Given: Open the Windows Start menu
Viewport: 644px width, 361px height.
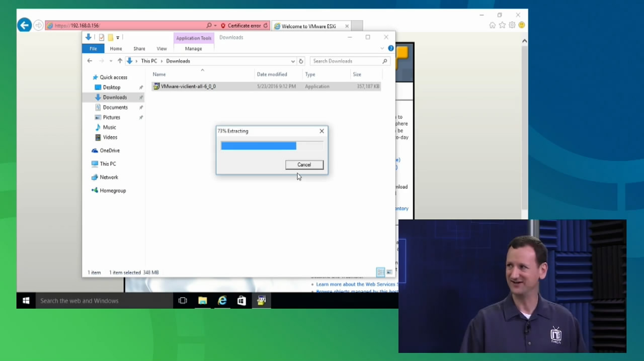Looking at the screenshot, I should (26, 301).
